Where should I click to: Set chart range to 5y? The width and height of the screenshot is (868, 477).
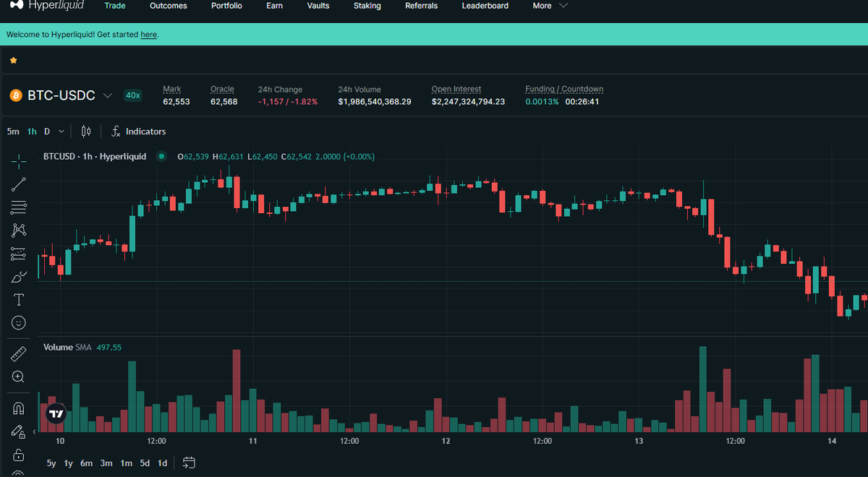coord(51,463)
